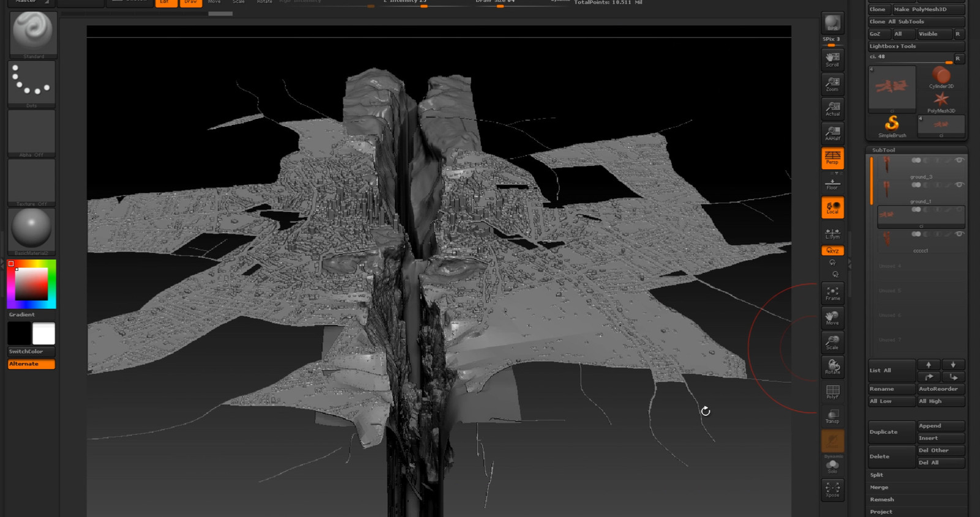Click the Insert button

point(941,438)
